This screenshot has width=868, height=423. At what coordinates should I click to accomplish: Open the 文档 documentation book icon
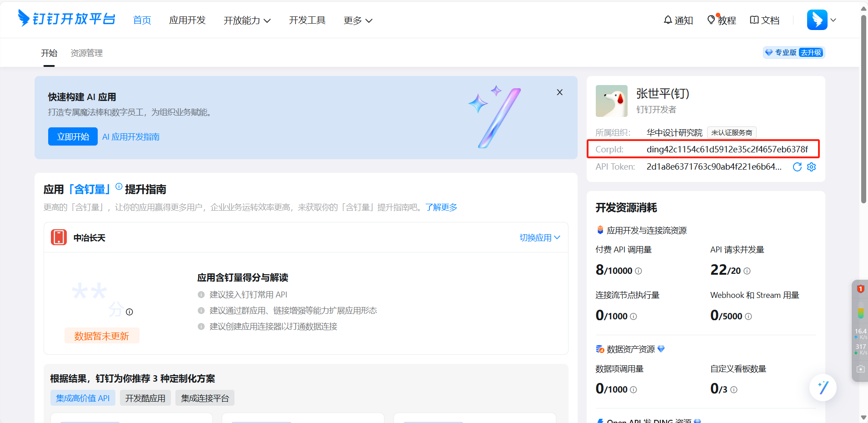click(x=765, y=20)
